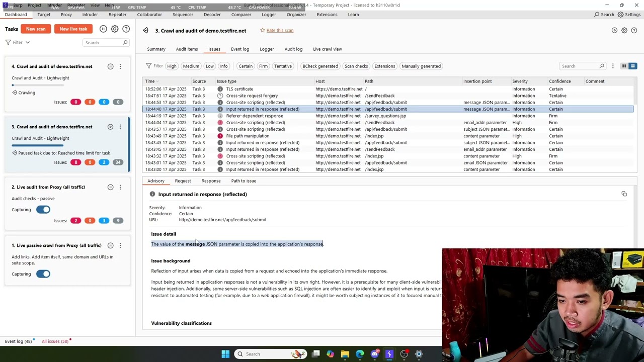Viewport: 644px width, 362px height.
Task: Expand the Tasks Filter dropdown
Action: [18, 43]
